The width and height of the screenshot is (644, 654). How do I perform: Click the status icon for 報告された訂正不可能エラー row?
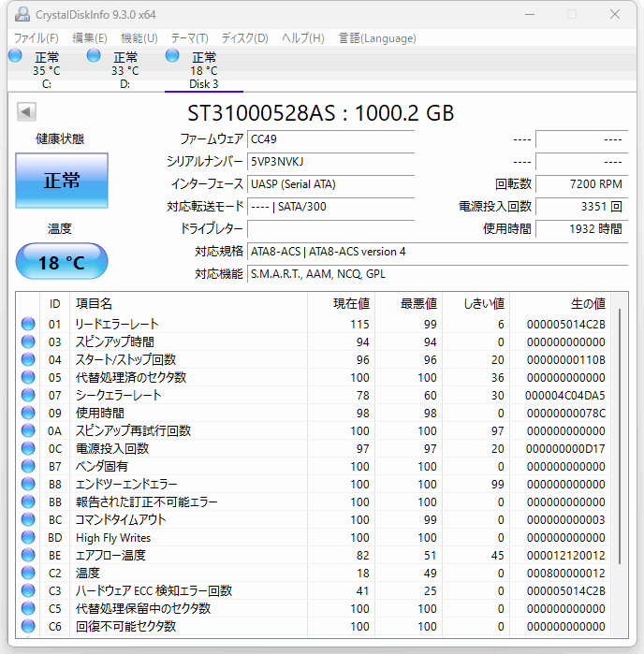[28, 501]
